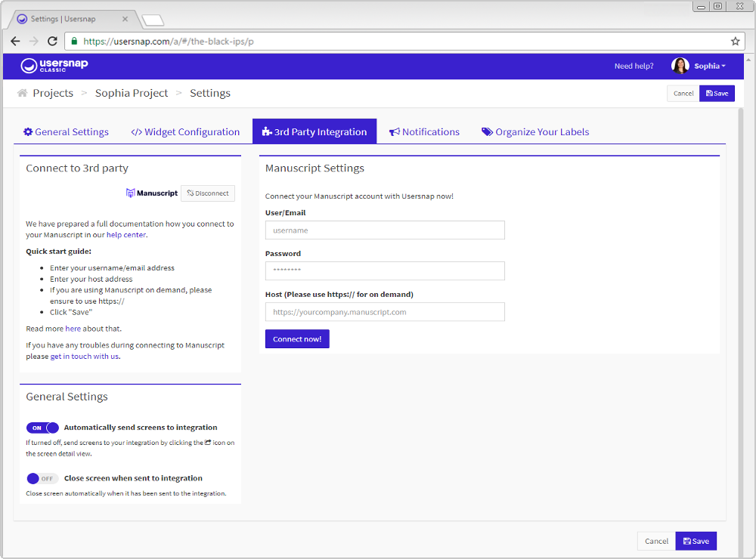Screen dimensions: 756x559
Task: Click the bottom Save button
Action: click(696, 541)
